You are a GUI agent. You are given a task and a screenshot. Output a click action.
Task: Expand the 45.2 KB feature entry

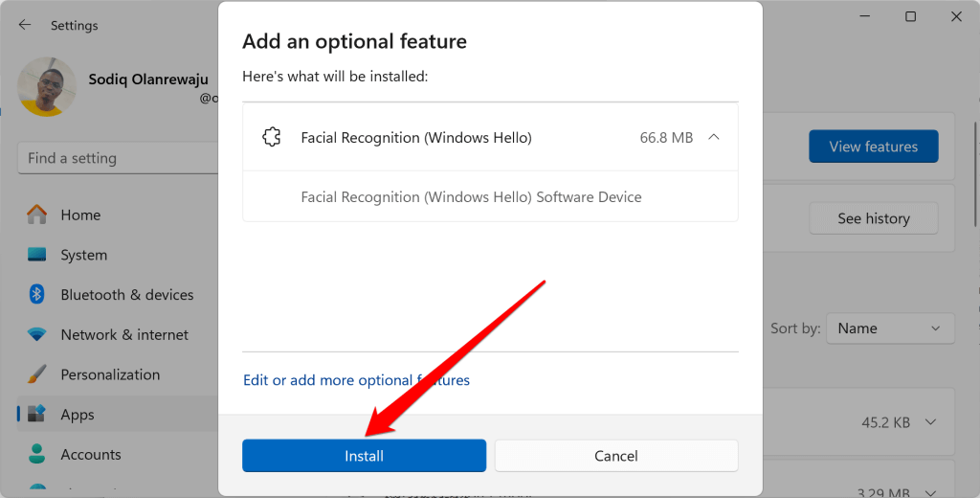click(929, 422)
